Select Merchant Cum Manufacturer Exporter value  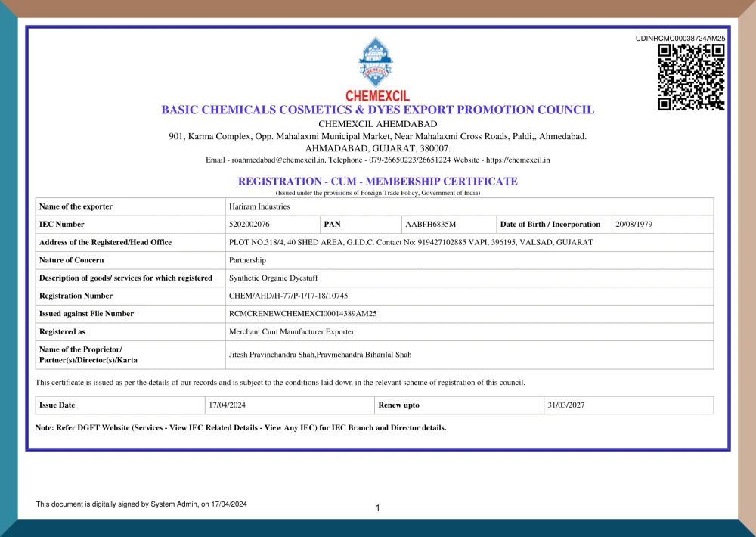point(292,331)
